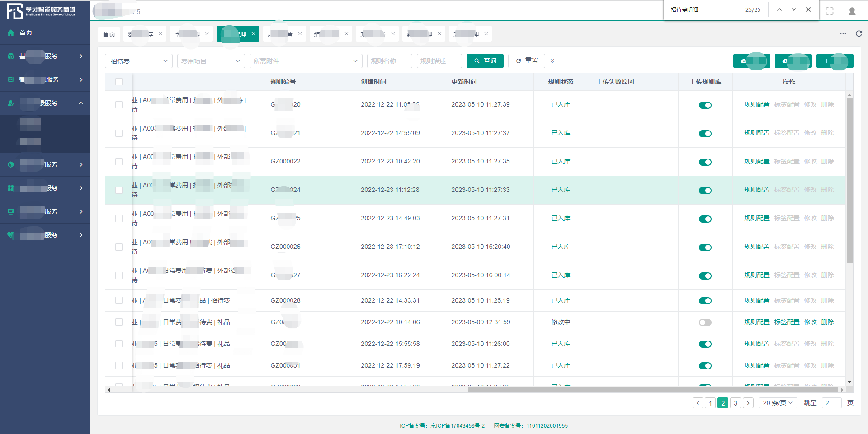Check the select-all checkbox in table header

click(119, 82)
